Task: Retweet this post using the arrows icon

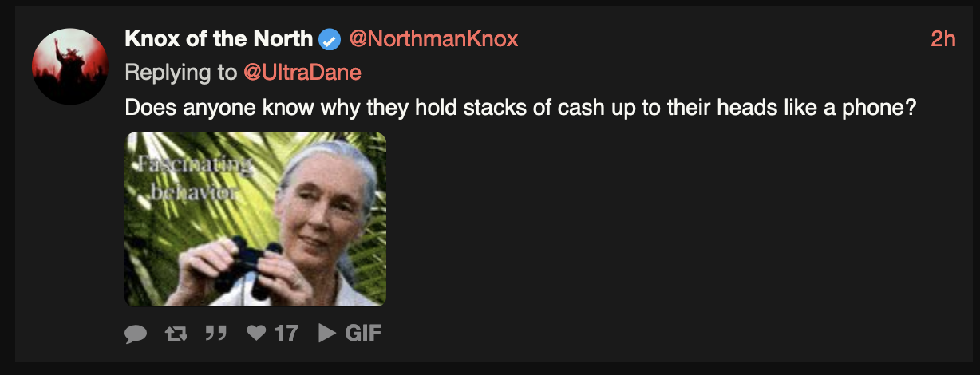Action: (175, 334)
